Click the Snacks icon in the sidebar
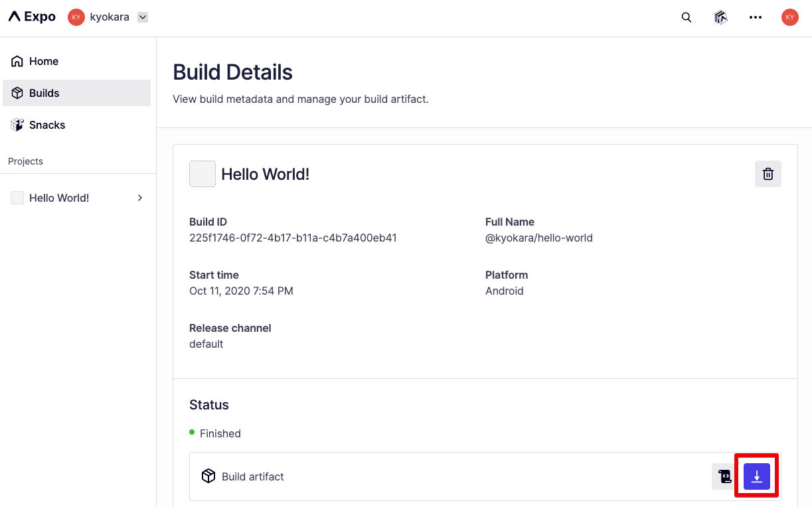Image resolution: width=812 pixels, height=507 pixels. [x=17, y=125]
